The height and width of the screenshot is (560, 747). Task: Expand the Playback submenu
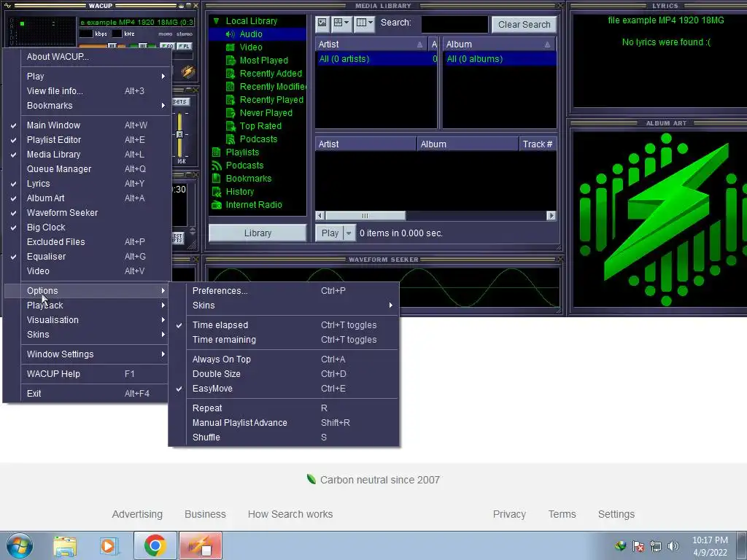click(x=87, y=306)
